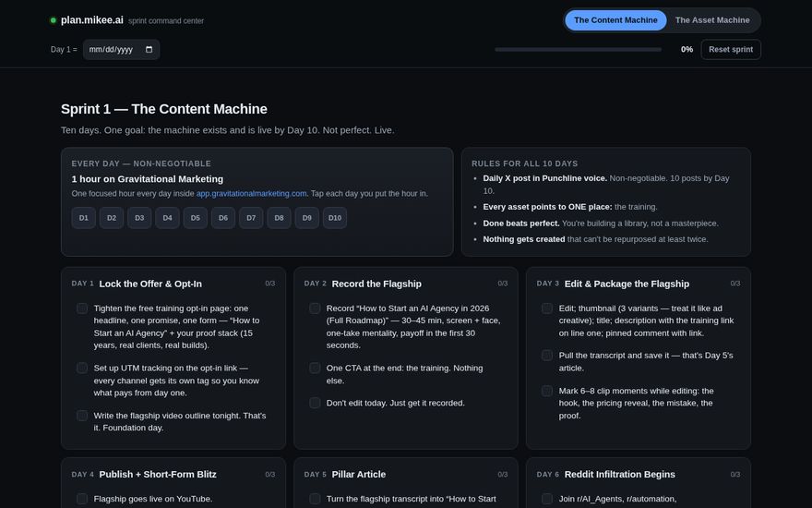Click the 0/3 counter on Day 1 card
812x508 pixels.
[x=269, y=284]
